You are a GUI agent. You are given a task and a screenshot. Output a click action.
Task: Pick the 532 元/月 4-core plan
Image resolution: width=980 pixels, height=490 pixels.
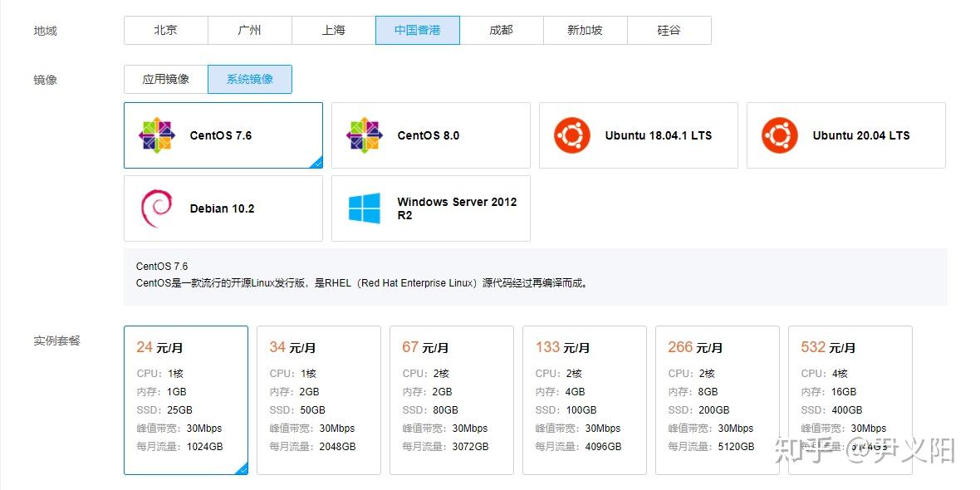coord(850,400)
